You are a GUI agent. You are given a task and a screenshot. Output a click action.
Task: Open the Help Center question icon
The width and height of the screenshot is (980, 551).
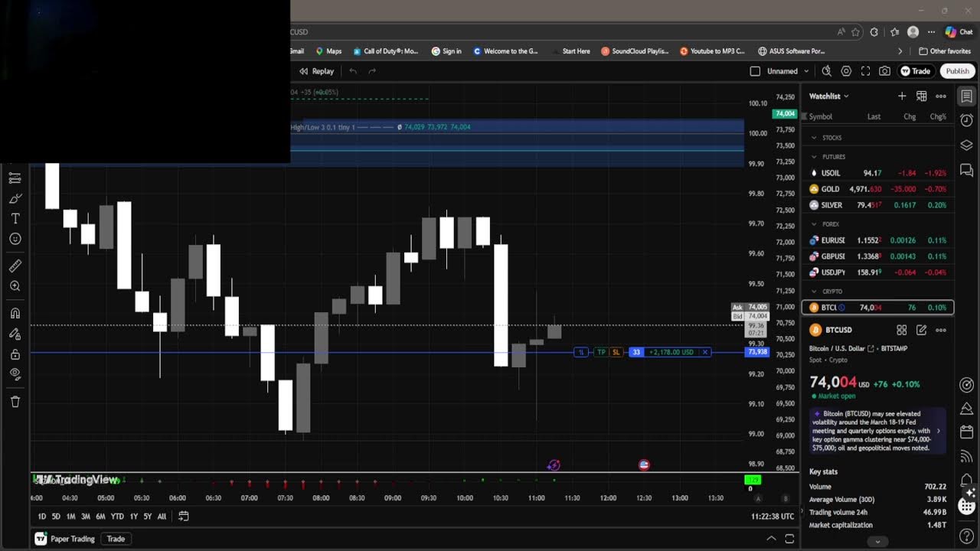[x=967, y=536]
